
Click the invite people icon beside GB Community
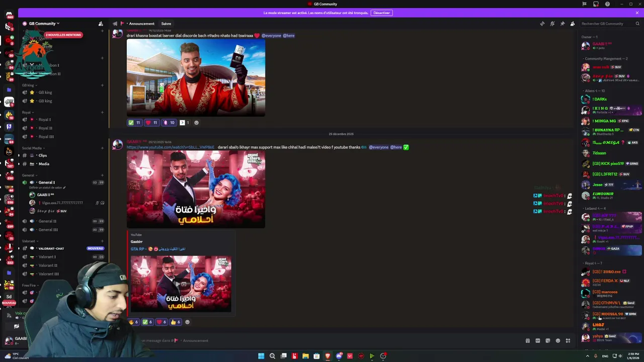101,24
